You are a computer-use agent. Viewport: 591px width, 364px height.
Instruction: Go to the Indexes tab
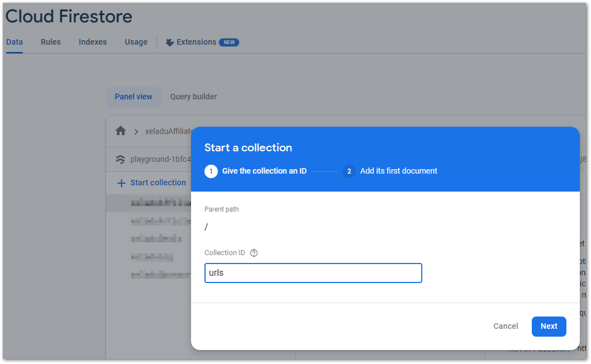point(93,42)
